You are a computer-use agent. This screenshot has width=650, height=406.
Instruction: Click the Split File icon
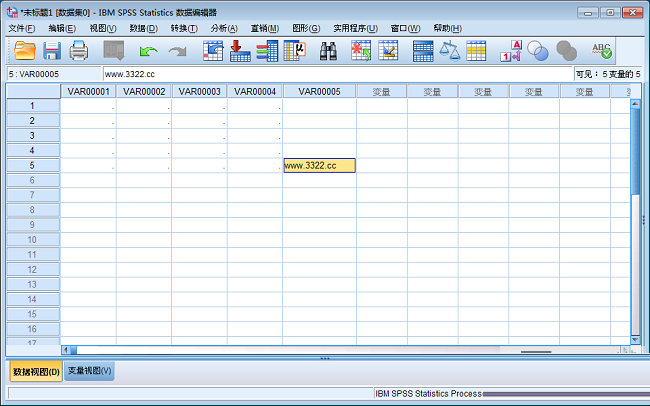point(423,50)
